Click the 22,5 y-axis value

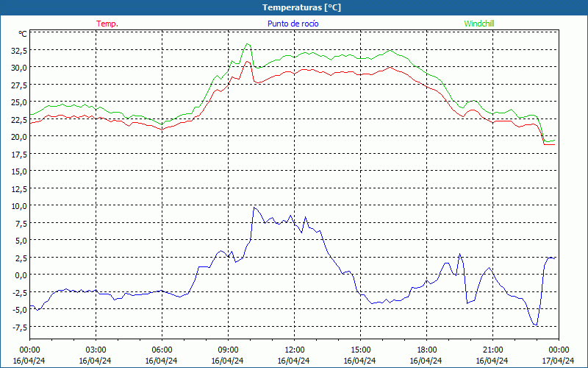(x=19, y=119)
